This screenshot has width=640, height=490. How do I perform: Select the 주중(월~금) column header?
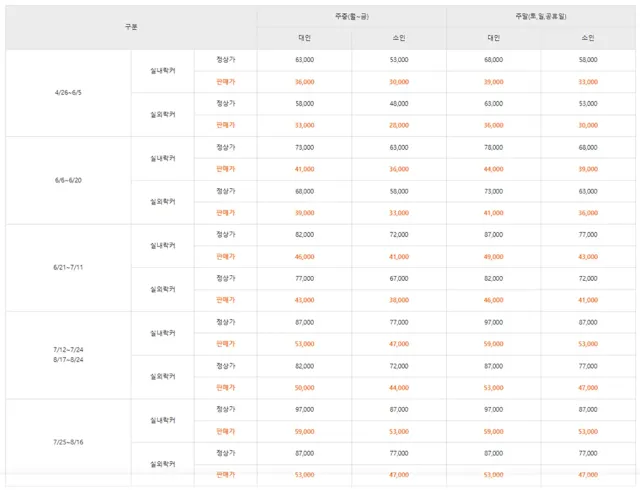click(x=351, y=16)
